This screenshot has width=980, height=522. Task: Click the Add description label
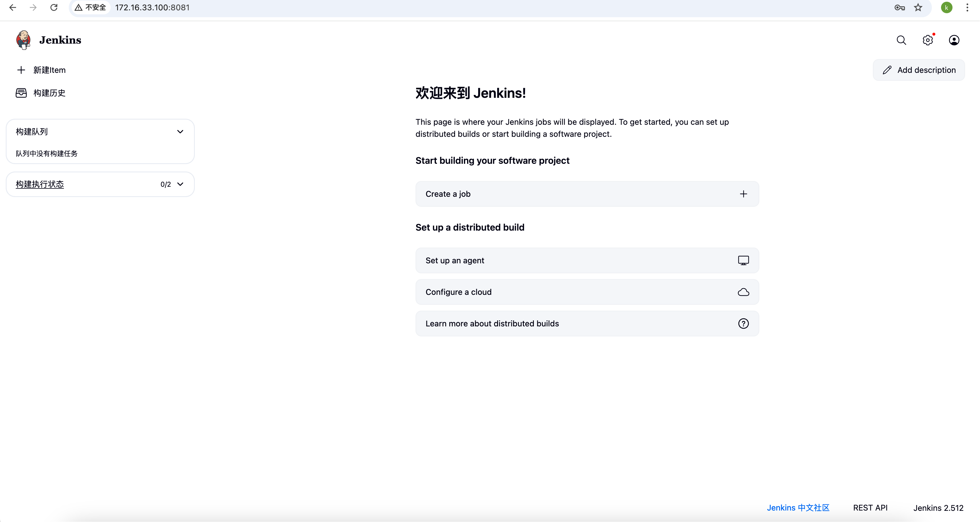pos(926,70)
